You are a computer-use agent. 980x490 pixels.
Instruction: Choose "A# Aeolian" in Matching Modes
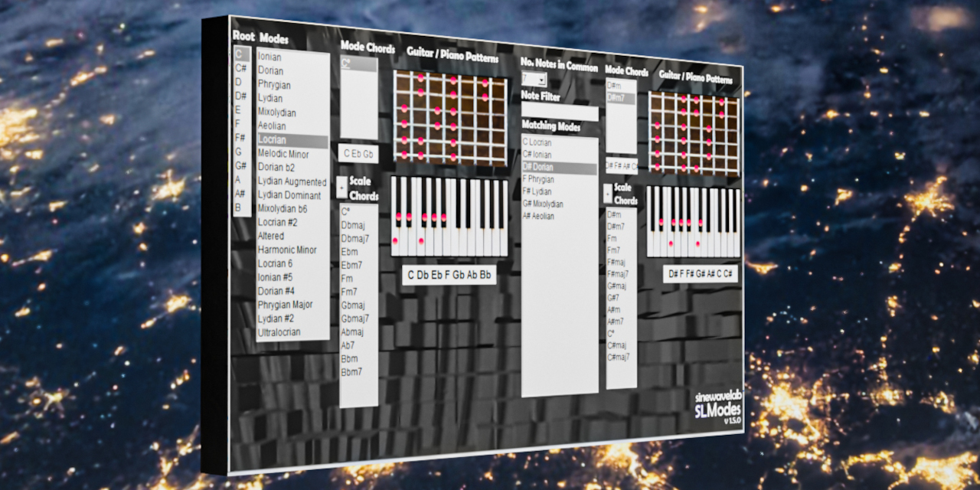point(544,216)
